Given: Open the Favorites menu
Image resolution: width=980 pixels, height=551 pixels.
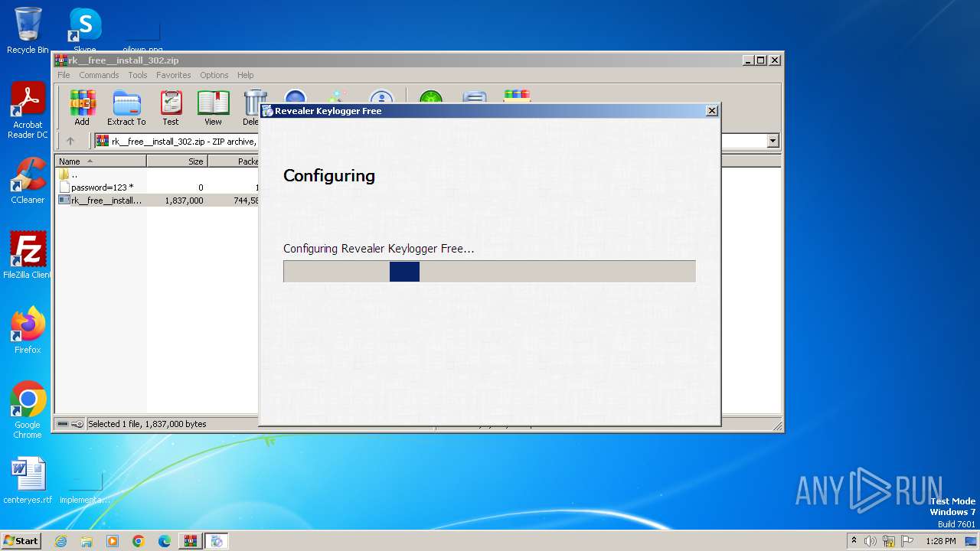Looking at the screenshot, I should pos(174,75).
